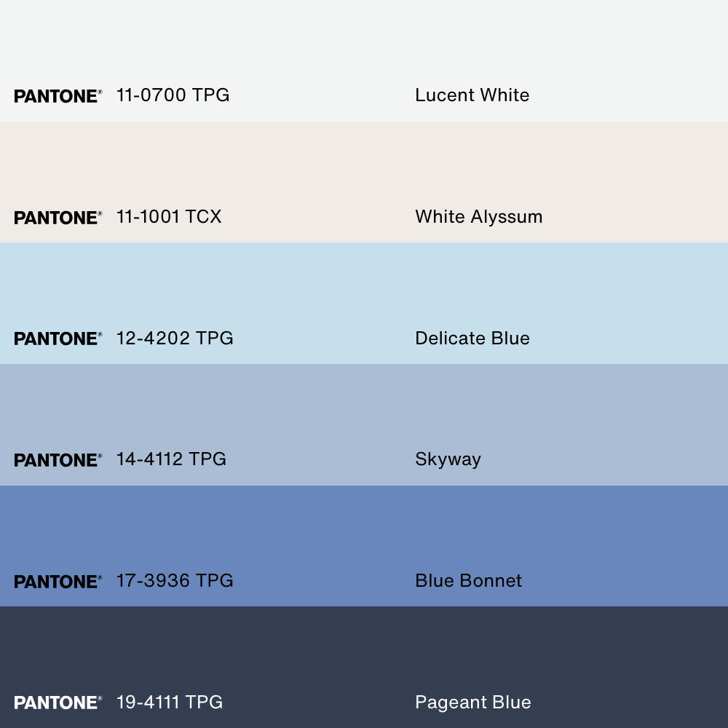
Task: Click the color code 11-1001 TCX
Action: point(169,217)
